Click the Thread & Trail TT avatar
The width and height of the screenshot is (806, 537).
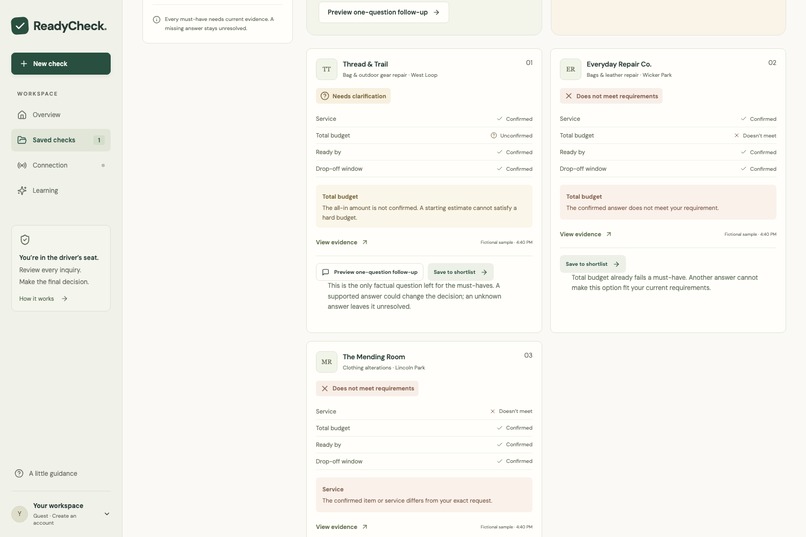pyautogui.click(x=326, y=69)
